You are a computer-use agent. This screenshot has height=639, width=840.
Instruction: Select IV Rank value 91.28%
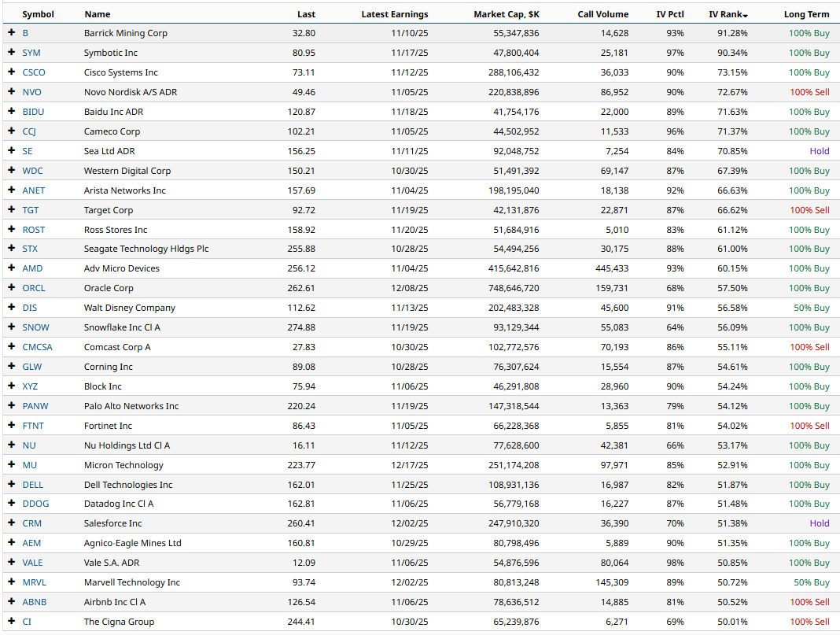(732, 33)
